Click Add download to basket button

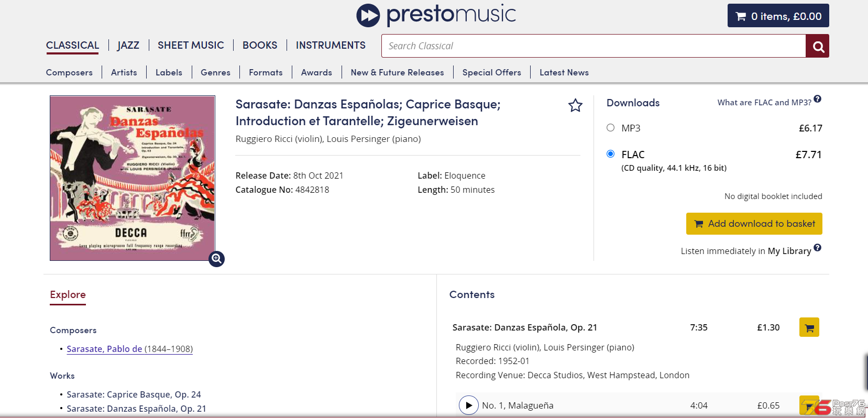754,224
